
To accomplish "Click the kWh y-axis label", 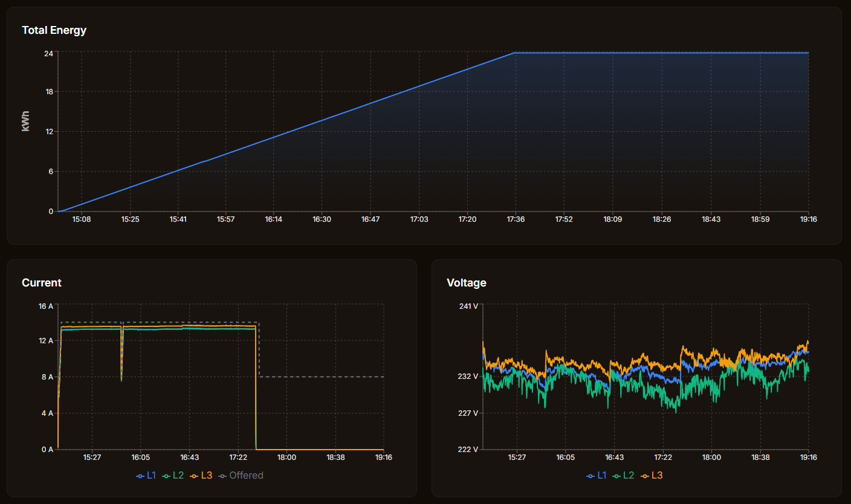I will [x=25, y=121].
